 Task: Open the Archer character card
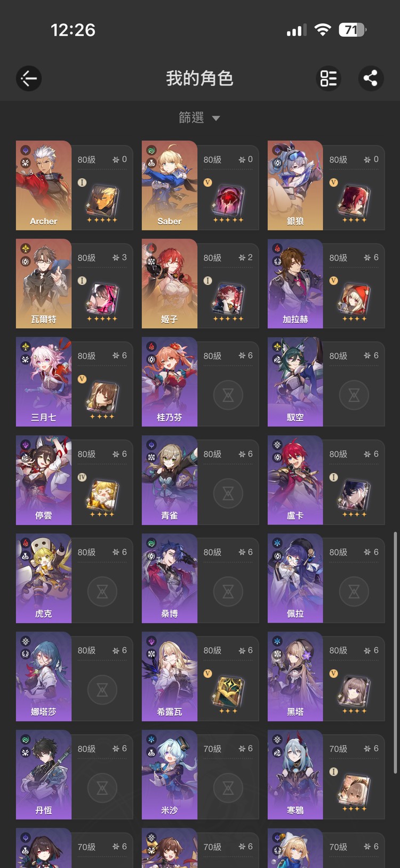(x=74, y=185)
